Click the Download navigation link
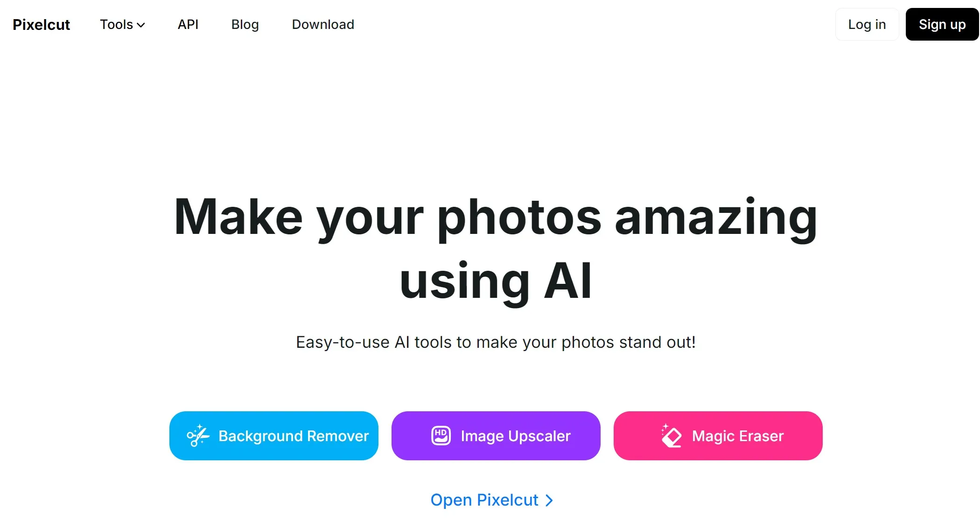This screenshot has height=521, width=980. (x=323, y=24)
